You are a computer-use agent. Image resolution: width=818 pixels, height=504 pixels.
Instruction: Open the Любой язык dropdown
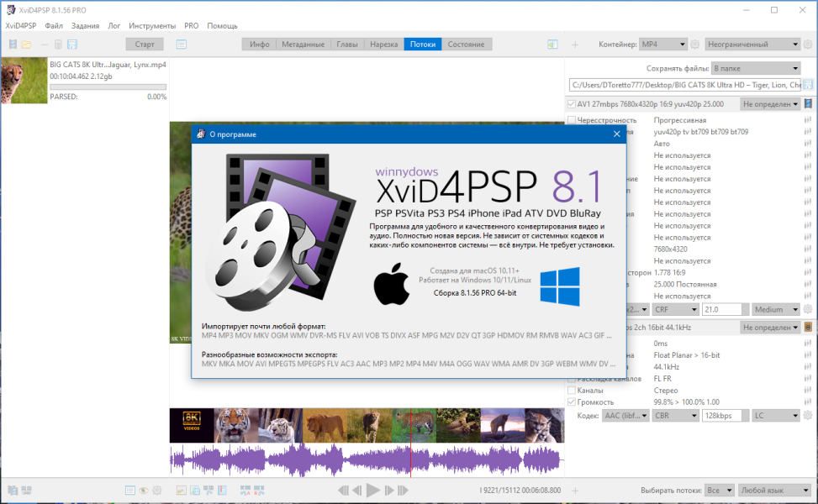774,490
